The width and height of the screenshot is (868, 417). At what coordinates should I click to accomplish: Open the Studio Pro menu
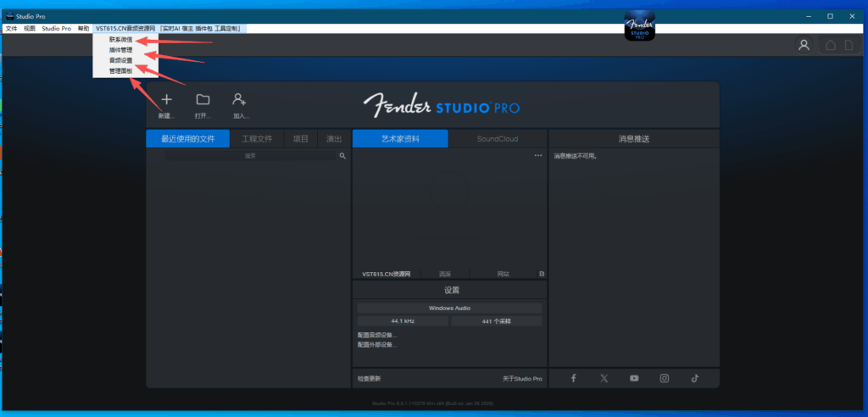pos(57,28)
